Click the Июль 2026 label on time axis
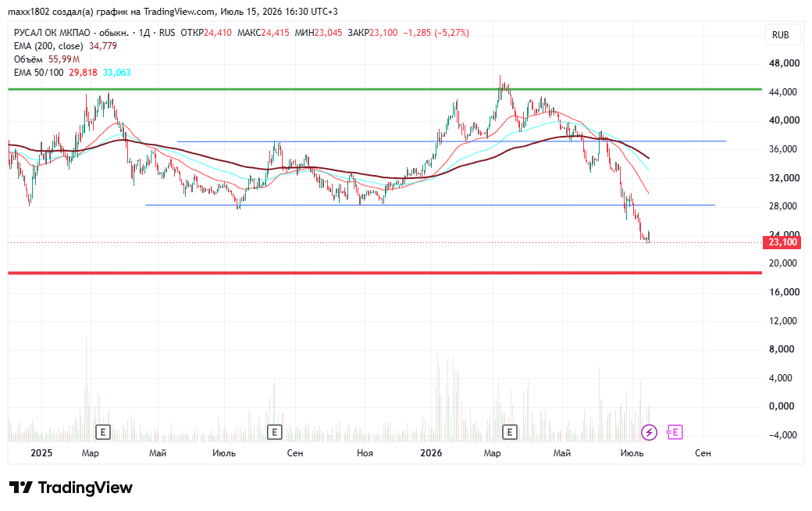 [x=632, y=453]
